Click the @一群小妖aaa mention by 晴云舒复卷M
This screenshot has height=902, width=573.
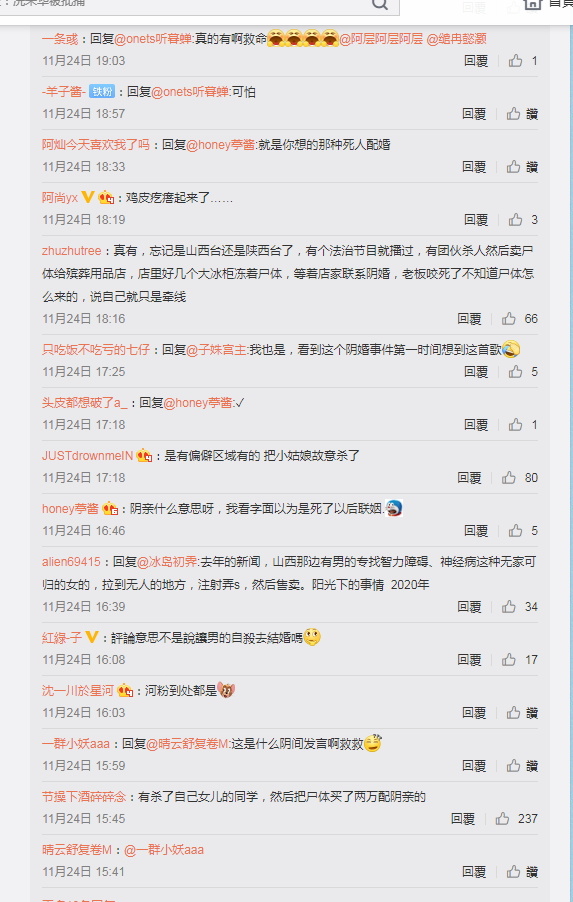[164, 849]
